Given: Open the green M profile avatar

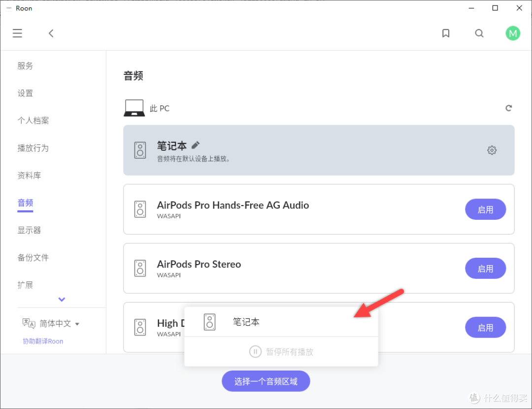Looking at the screenshot, I should tap(513, 34).
